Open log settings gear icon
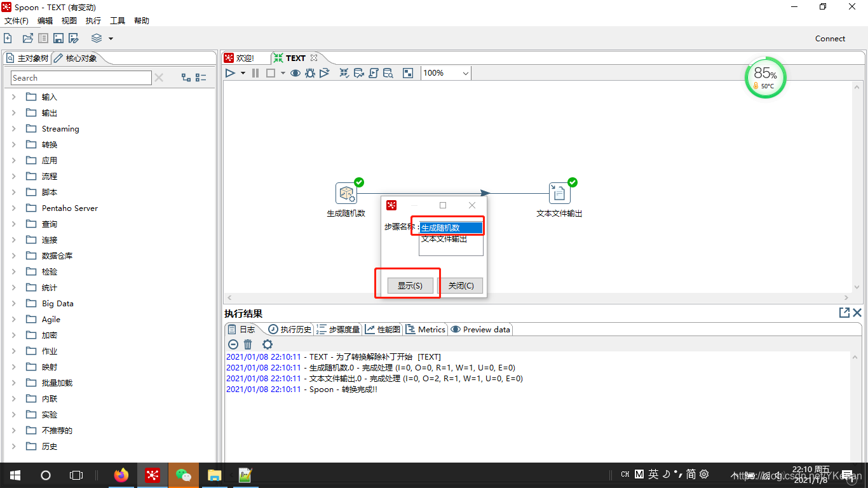Image resolution: width=868 pixels, height=488 pixels. [x=268, y=344]
